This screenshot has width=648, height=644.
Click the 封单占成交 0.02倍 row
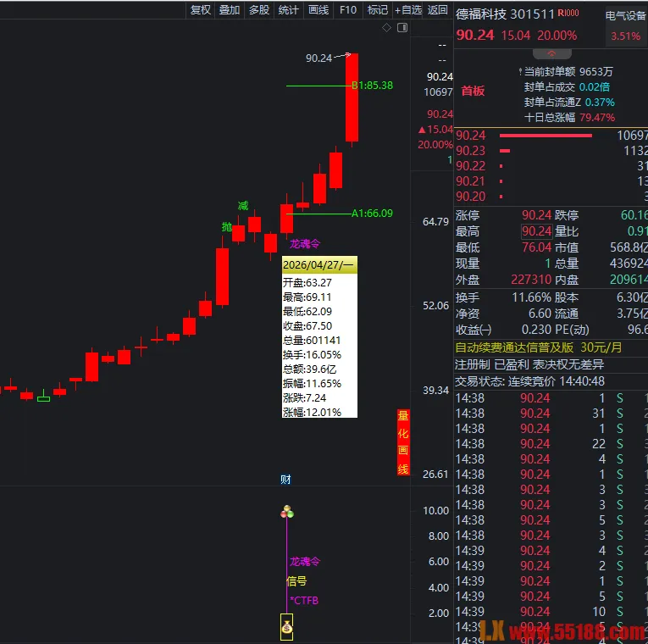point(567,87)
